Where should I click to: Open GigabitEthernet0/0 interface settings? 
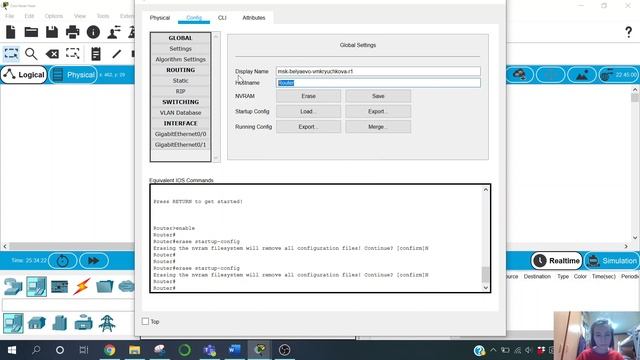[x=180, y=134]
